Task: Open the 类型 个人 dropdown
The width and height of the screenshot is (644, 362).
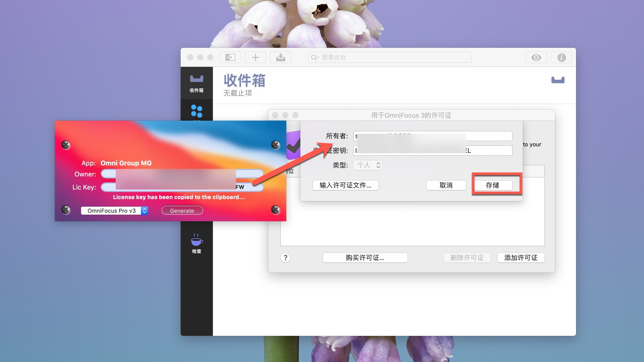Action: click(x=368, y=165)
